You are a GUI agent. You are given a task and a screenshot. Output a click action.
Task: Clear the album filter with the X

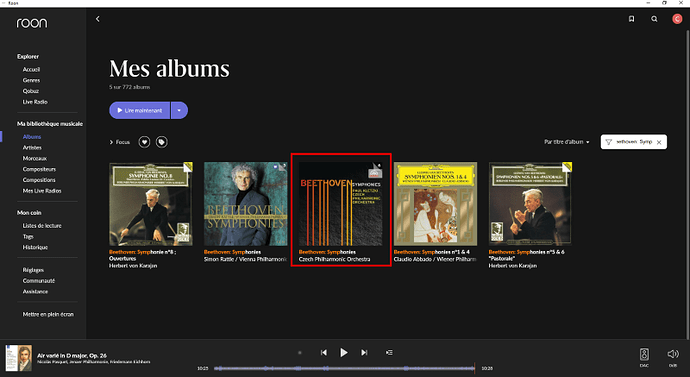click(659, 142)
